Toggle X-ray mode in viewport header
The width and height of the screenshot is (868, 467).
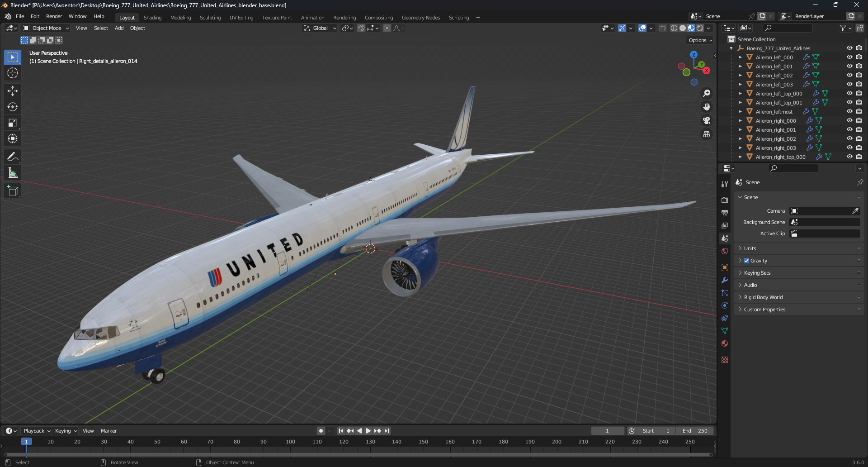pos(663,28)
